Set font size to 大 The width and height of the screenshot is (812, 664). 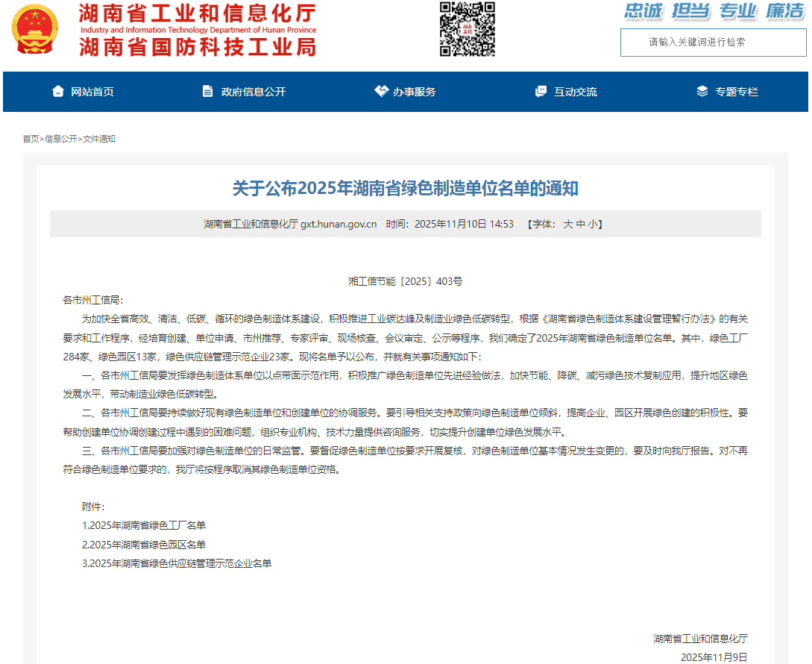pyautogui.click(x=567, y=224)
